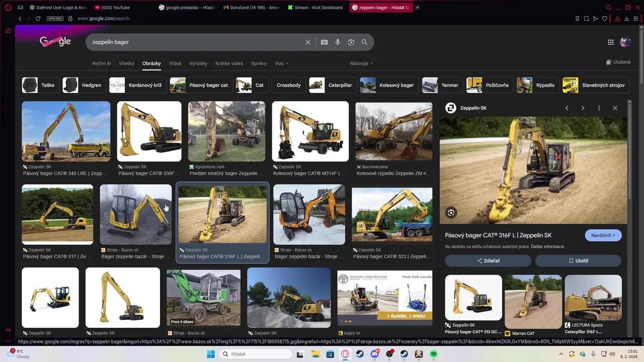Click the Zdieľať share button

(488, 261)
